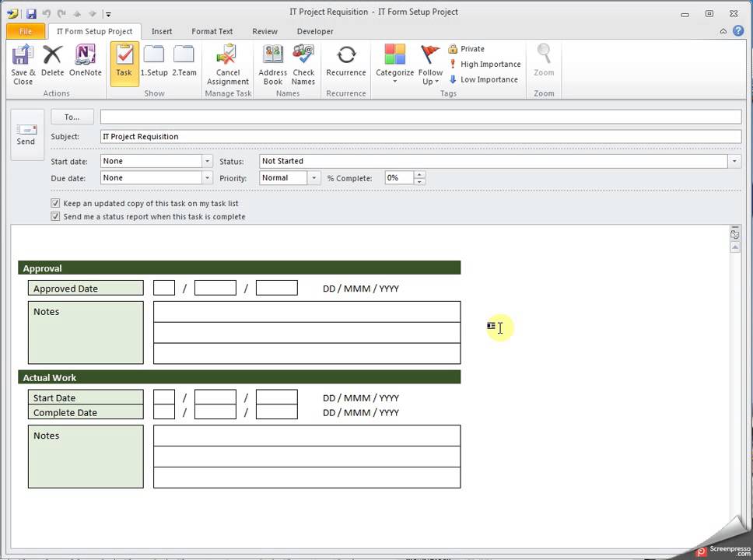Click Cancel Assignment icon
This screenshot has width=753, height=560.
click(x=228, y=65)
